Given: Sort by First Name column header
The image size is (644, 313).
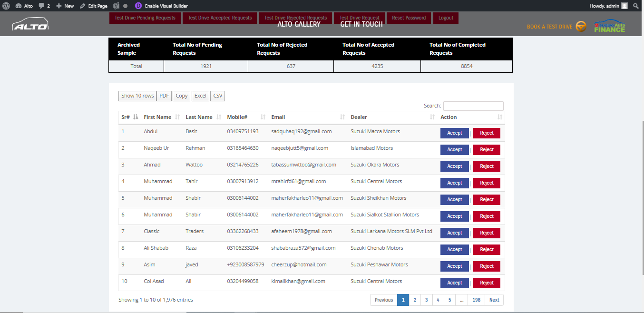Looking at the screenshot, I should pos(162,117).
